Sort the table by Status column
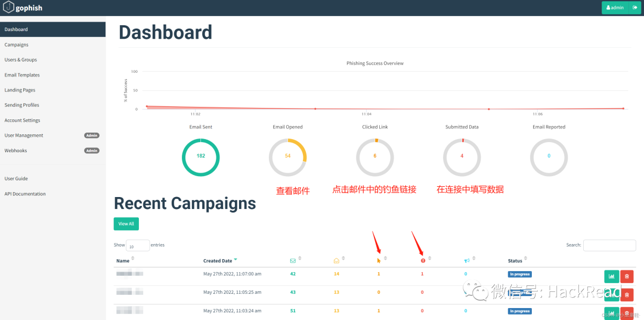 click(x=515, y=260)
